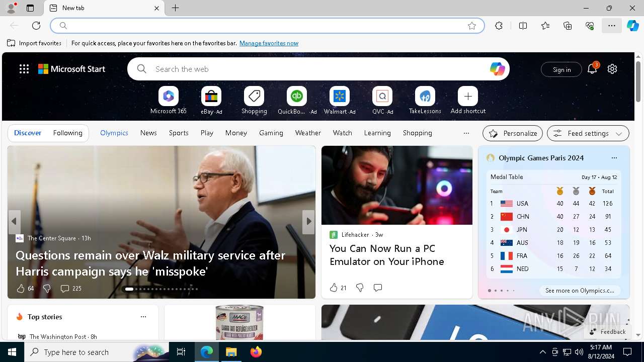
Task: Open browser Extensions icon
Action: [x=499, y=26]
